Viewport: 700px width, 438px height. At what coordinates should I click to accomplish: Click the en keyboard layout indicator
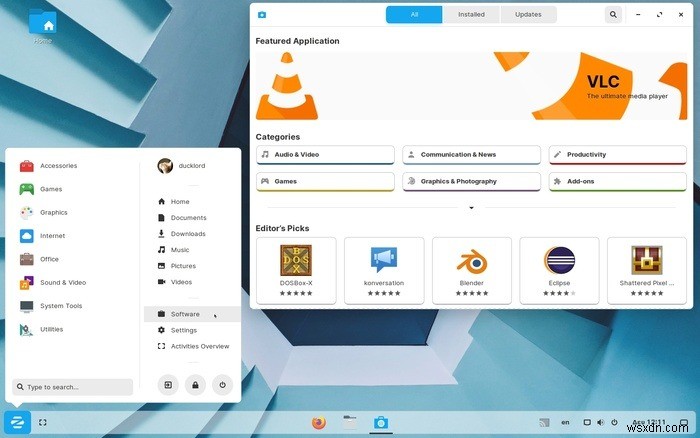(565, 422)
